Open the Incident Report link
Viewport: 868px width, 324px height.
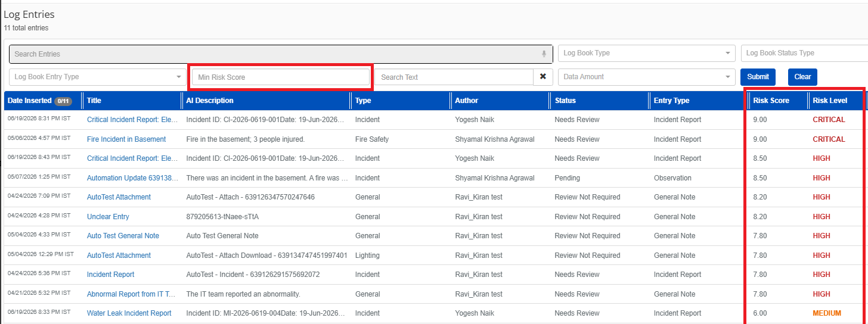pyautogui.click(x=111, y=275)
